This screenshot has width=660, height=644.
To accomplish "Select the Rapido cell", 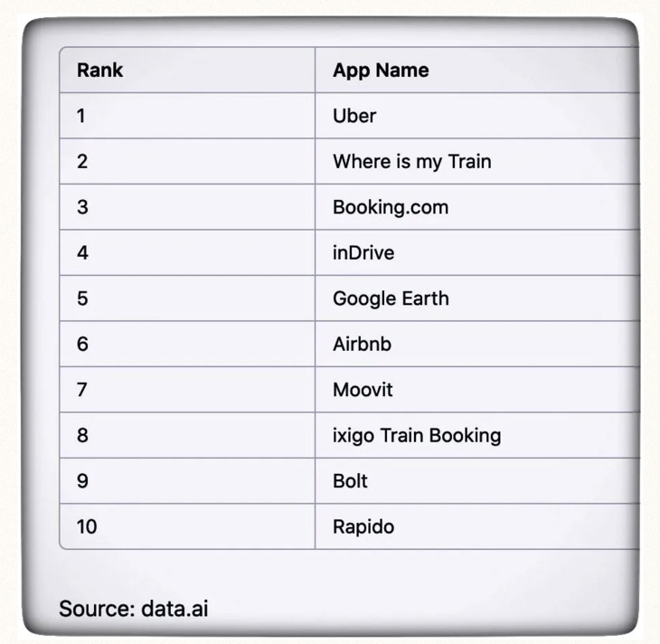I will (x=363, y=526).
